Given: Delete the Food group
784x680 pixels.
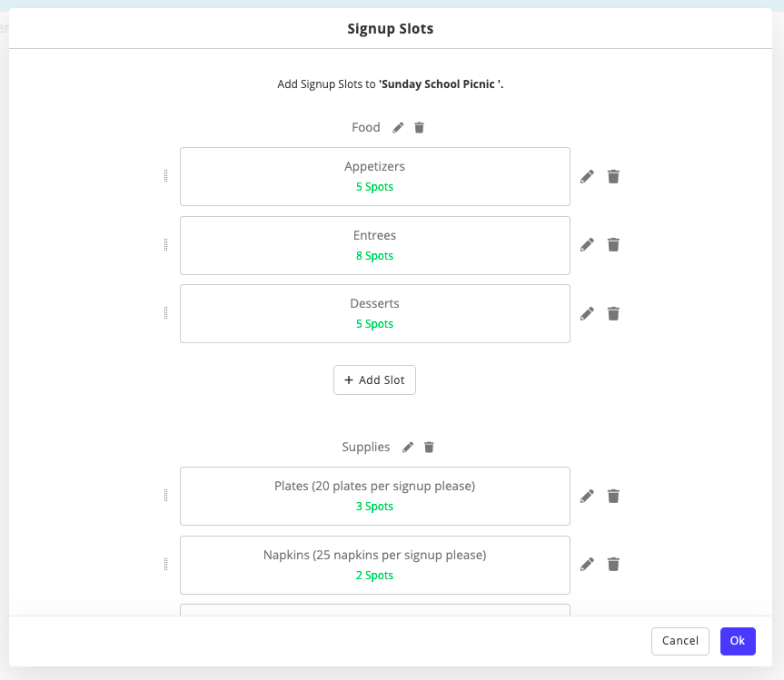Looking at the screenshot, I should pos(419,128).
